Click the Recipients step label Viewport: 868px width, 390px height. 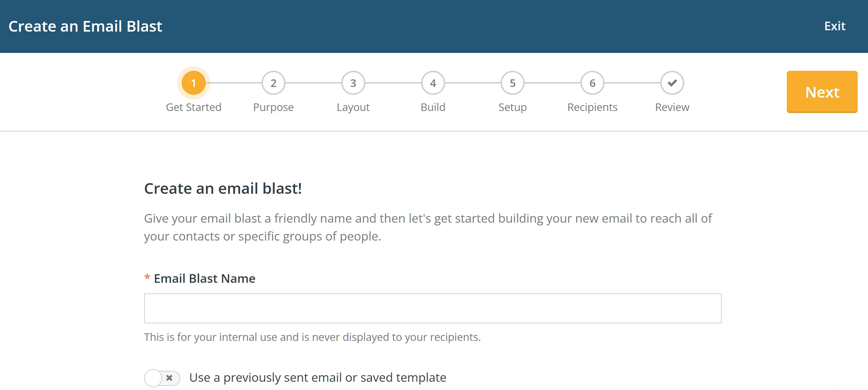(592, 107)
